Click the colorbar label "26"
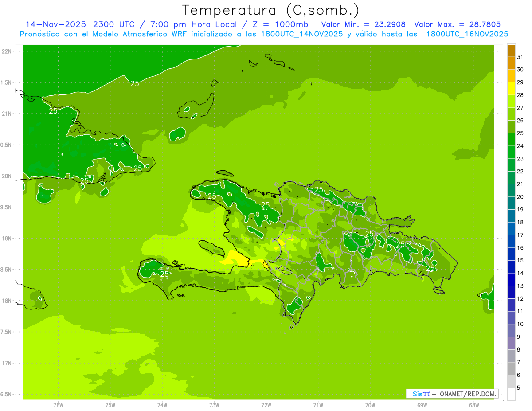 [x=520, y=121]
